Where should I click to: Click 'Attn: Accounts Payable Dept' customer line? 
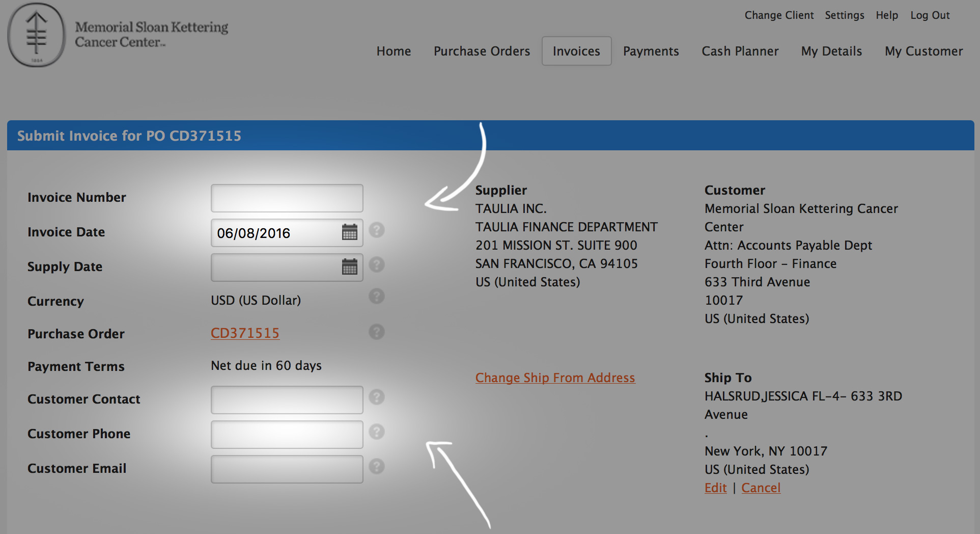(788, 245)
